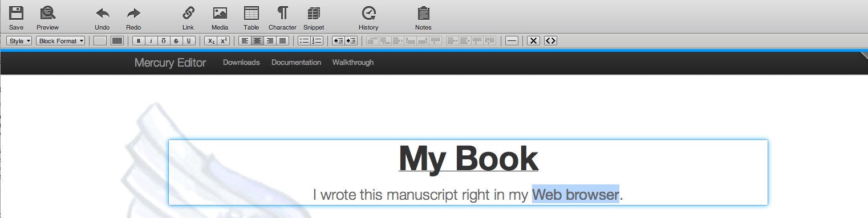Open the Notes clipboard tool
868x218 pixels.
point(423,13)
